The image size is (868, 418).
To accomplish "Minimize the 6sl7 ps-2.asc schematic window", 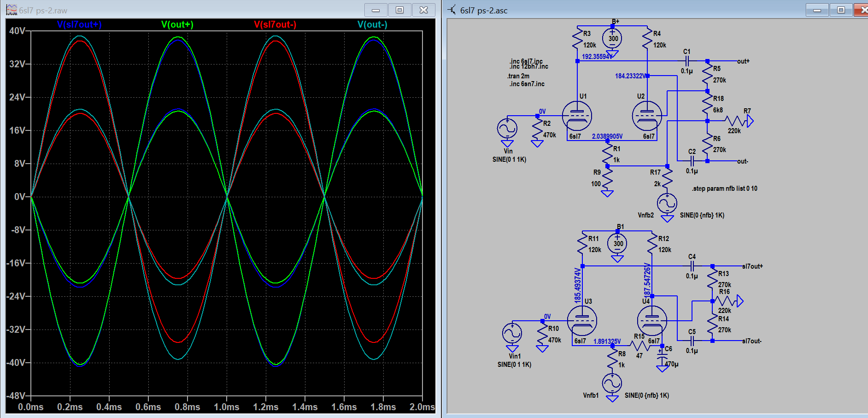I will click(817, 10).
